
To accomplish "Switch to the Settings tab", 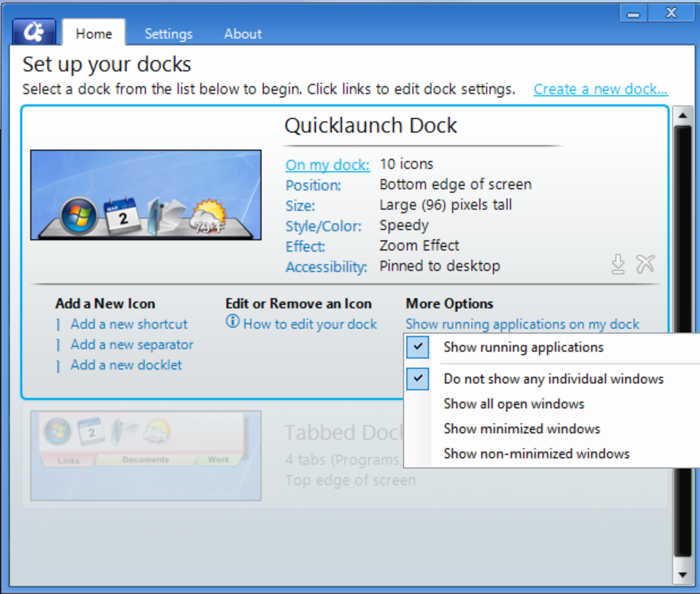I will pos(169,34).
